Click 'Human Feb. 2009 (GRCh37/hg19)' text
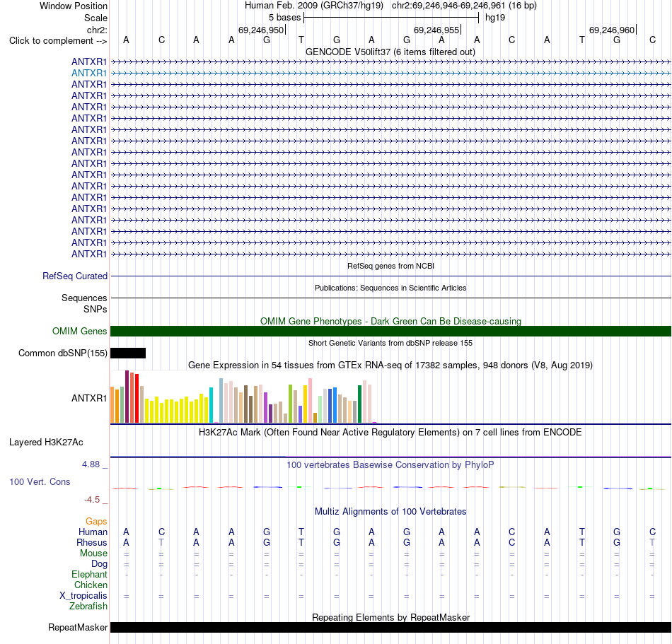 (313, 6)
